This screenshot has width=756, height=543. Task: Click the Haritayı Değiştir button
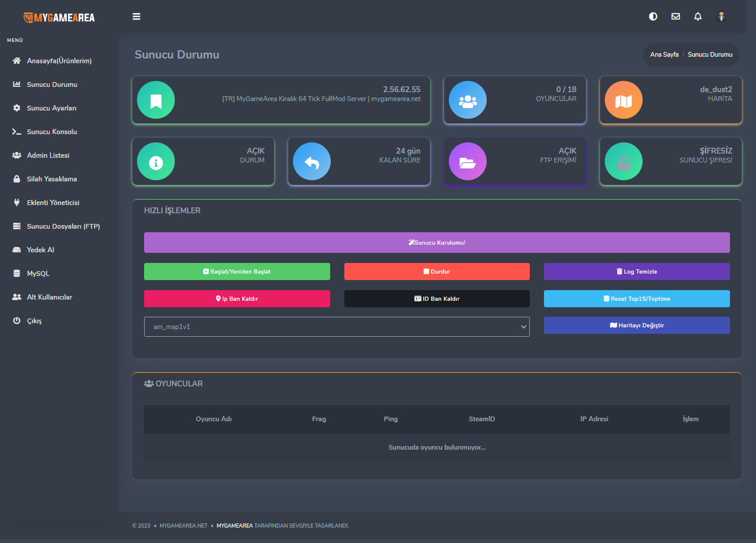(x=637, y=326)
